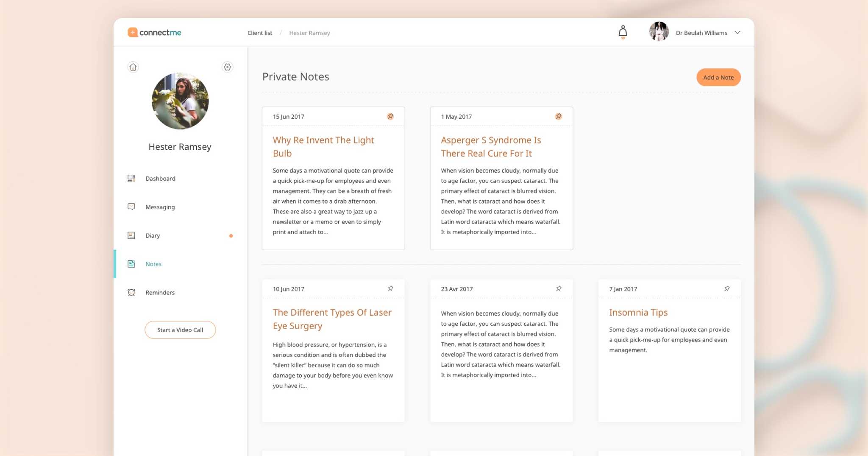Unpin the 1 May 2017 note

[x=559, y=116]
